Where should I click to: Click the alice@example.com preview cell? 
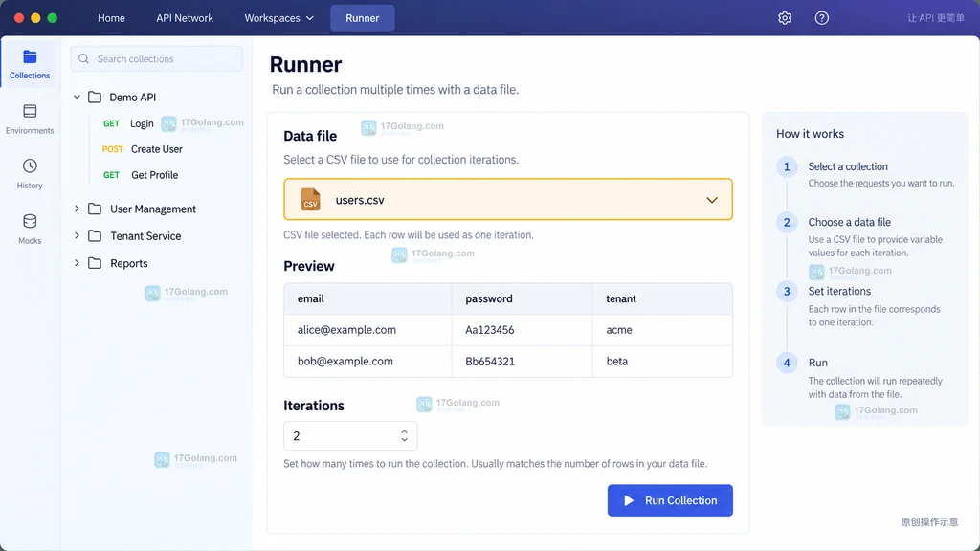(x=367, y=330)
